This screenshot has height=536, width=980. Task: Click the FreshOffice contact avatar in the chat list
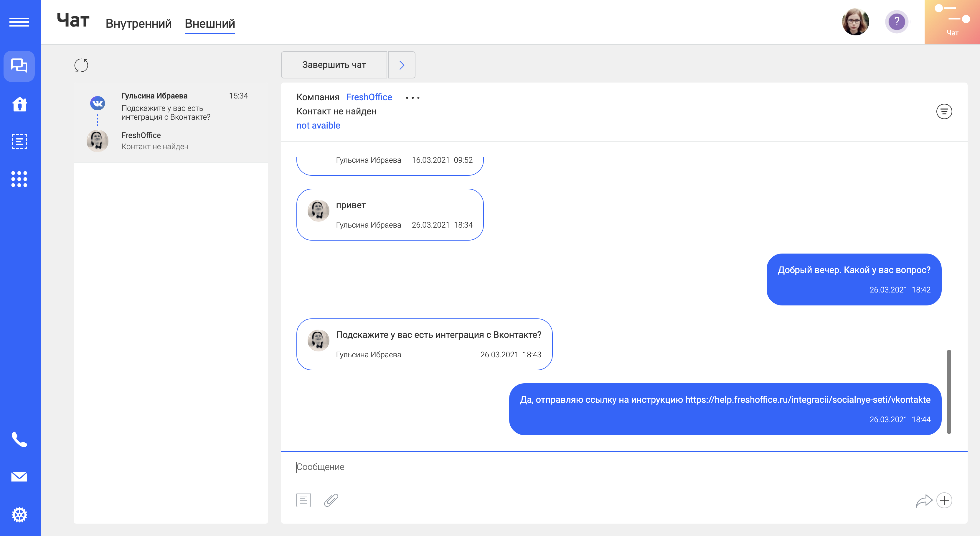(98, 140)
